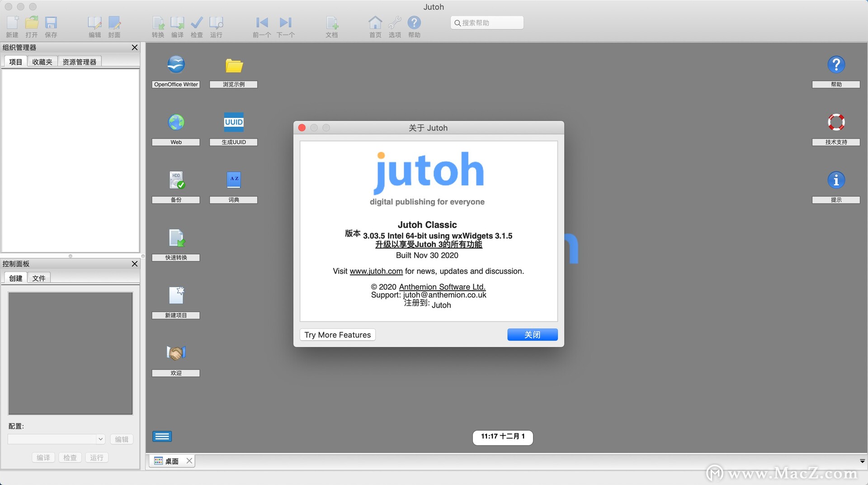The image size is (868, 485).
Task: Select the 文件 tab in 控制面板
Action: coord(38,278)
